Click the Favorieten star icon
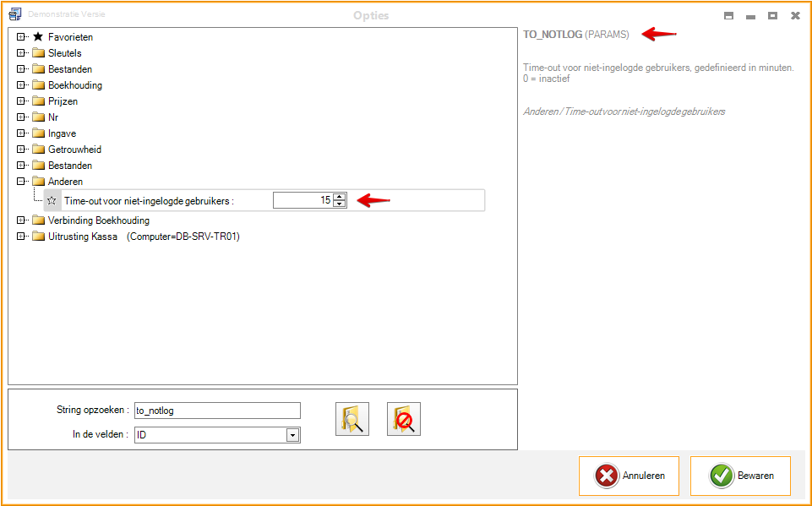This screenshot has width=812, height=506. click(38, 37)
